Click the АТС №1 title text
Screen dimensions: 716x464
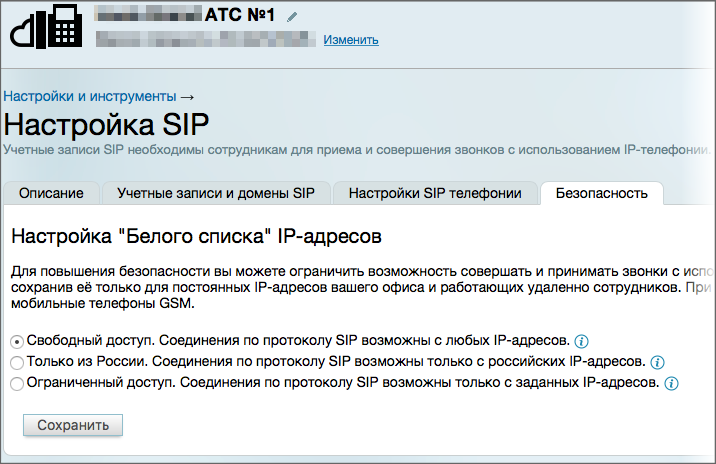tap(240, 15)
